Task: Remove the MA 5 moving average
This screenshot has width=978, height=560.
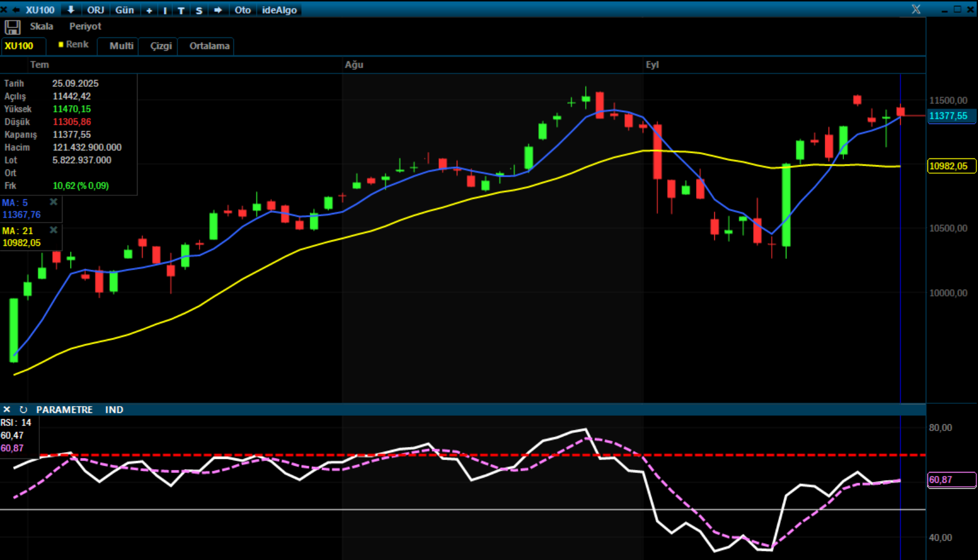Action: (x=53, y=202)
